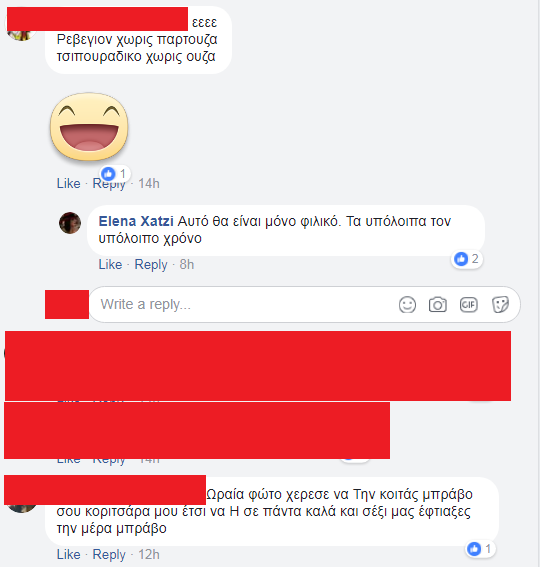Like the Ωραία φώτο comment
Screen dimensions: 540x567
[x=68, y=554]
